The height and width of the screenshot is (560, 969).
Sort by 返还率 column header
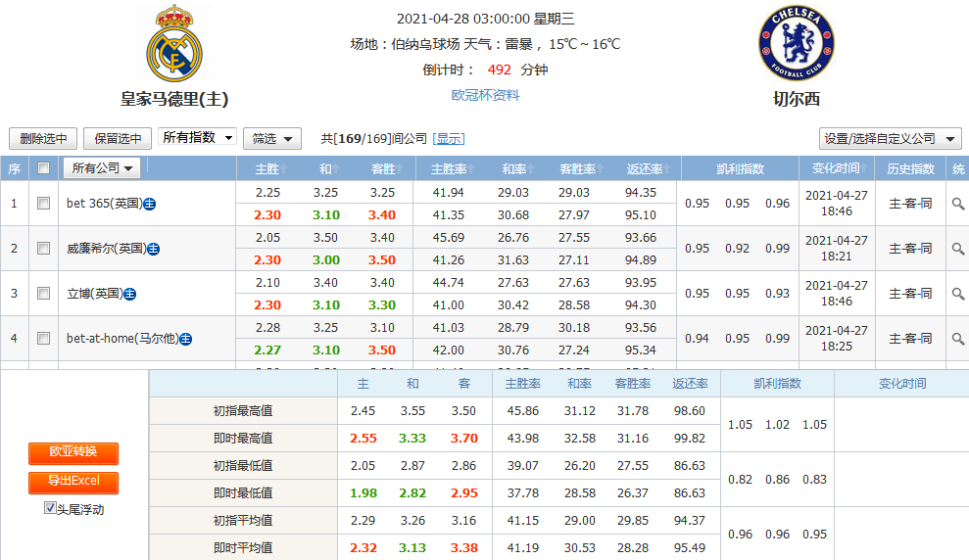[649, 168]
